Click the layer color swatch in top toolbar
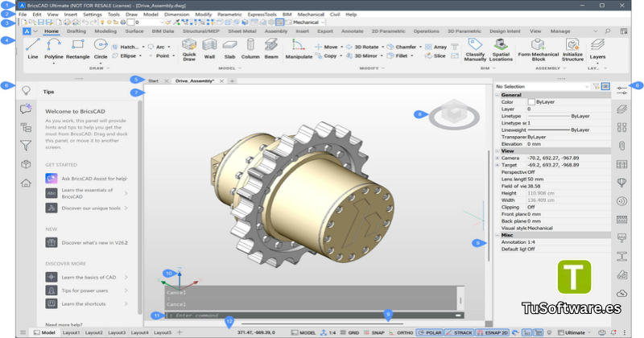Image resolution: width=644 pixels, height=338 pixels. click(130, 23)
